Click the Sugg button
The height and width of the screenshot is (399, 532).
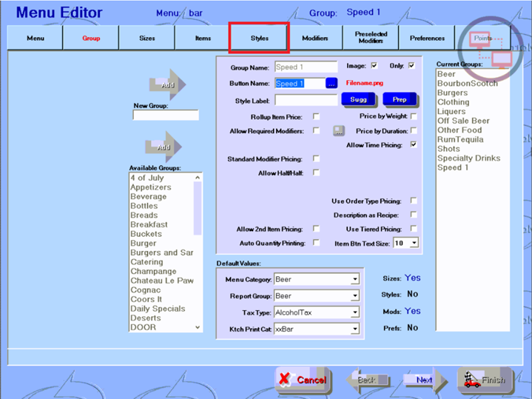[359, 99]
